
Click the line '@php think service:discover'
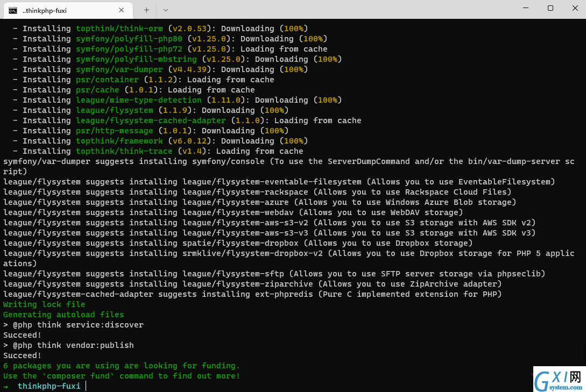pos(73,325)
